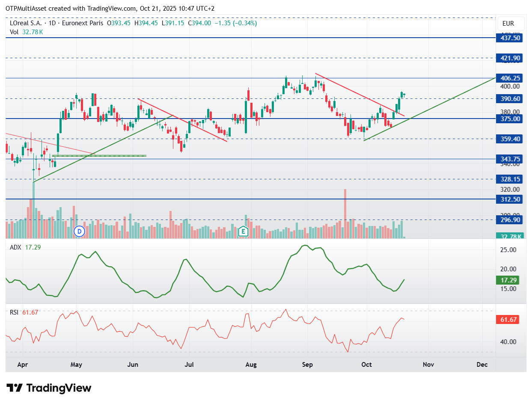Select the 421.90 price level label

tap(510, 58)
